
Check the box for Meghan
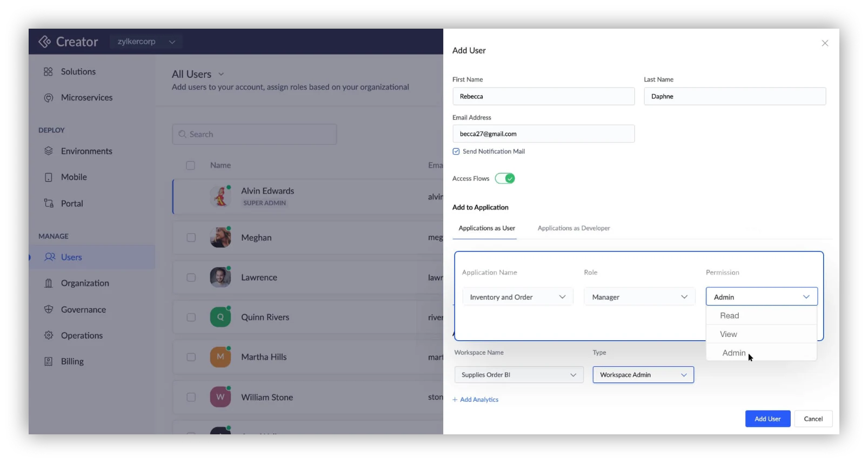point(191,237)
